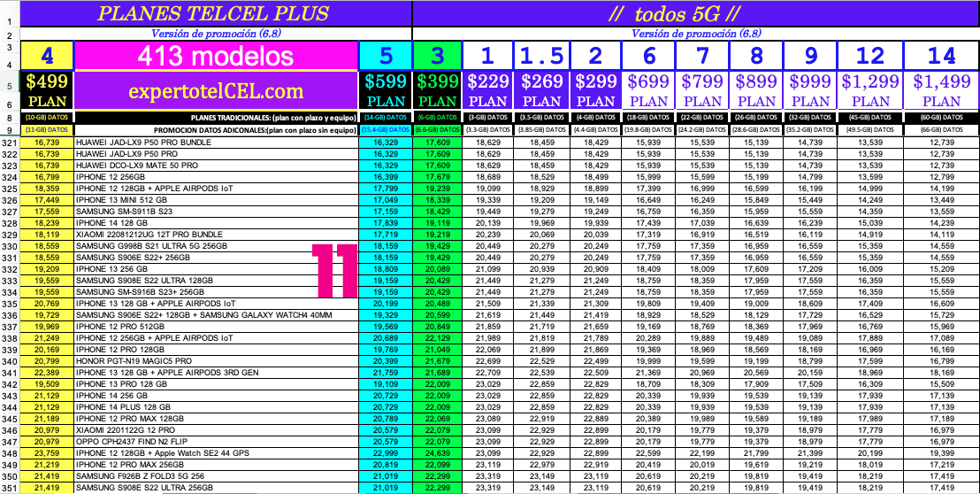Image resolution: width=980 pixels, height=494 pixels.
Task: Select the $699 PLAN header cell
Action: [648, 91]
